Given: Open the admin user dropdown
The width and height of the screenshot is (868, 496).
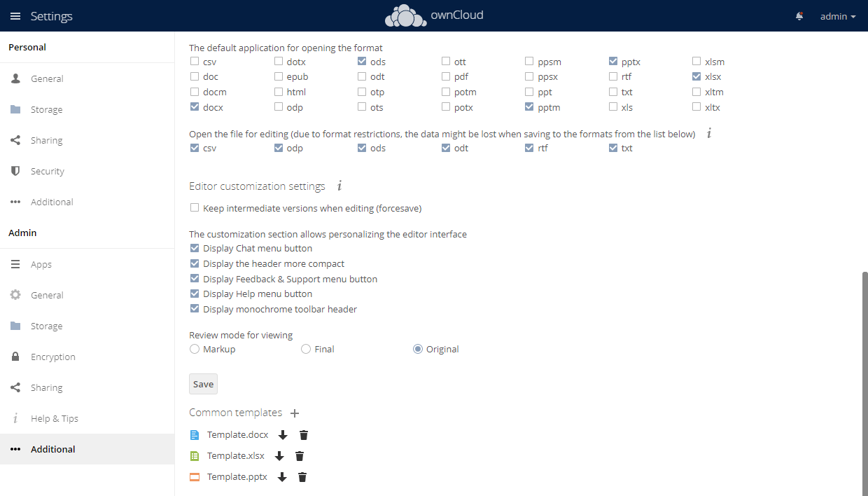Looking at the screenshot, I should 838,16.
